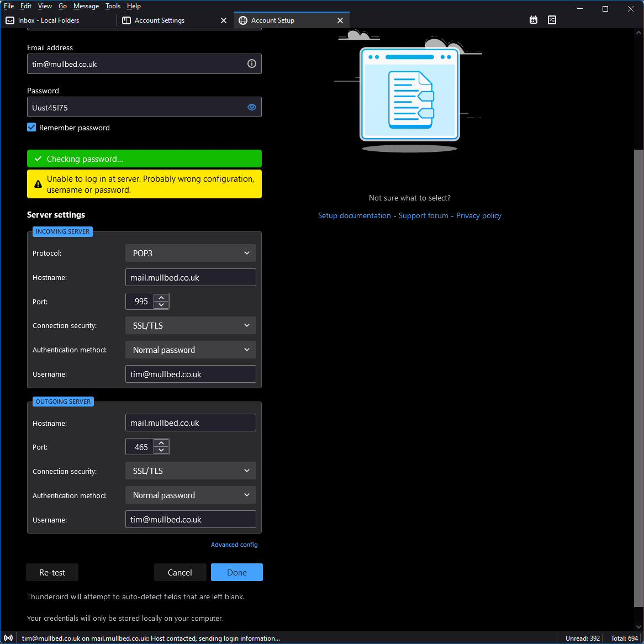Click the outgoing Hostname field
This screenshot has height=644, width=644.
(191, 423)
